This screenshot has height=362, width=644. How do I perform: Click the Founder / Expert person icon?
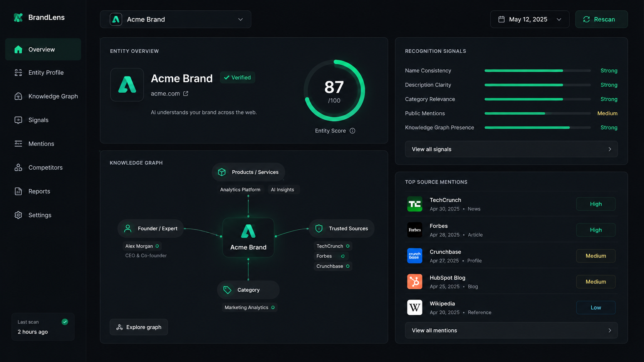pos(128,229)
